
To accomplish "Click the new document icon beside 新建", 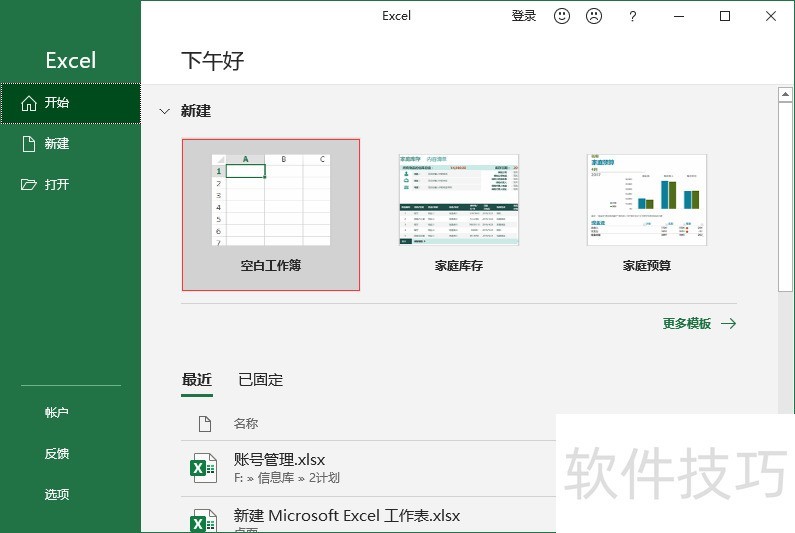I will click(29, 144).
